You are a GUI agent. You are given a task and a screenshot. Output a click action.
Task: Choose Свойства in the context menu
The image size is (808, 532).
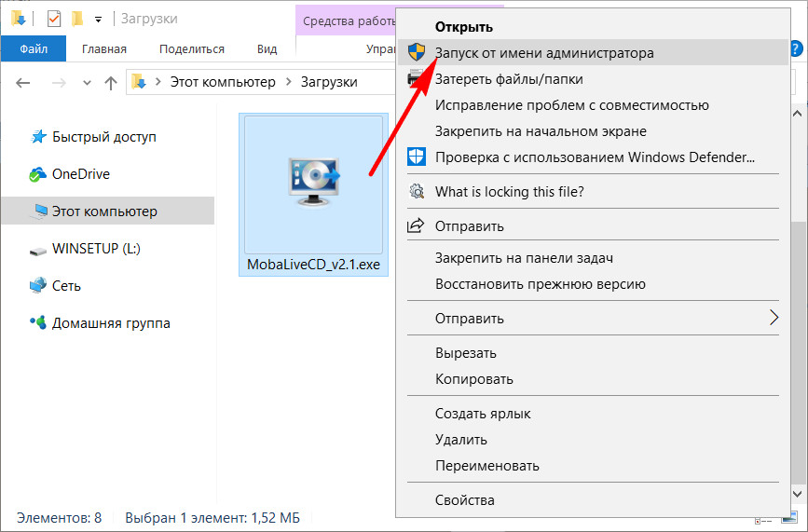464,500
